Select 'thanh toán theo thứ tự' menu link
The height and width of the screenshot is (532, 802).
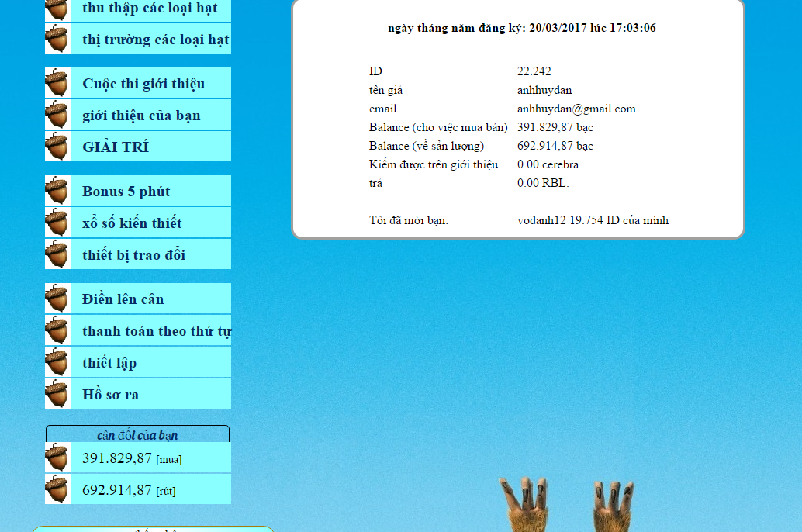tap(138, 330)
